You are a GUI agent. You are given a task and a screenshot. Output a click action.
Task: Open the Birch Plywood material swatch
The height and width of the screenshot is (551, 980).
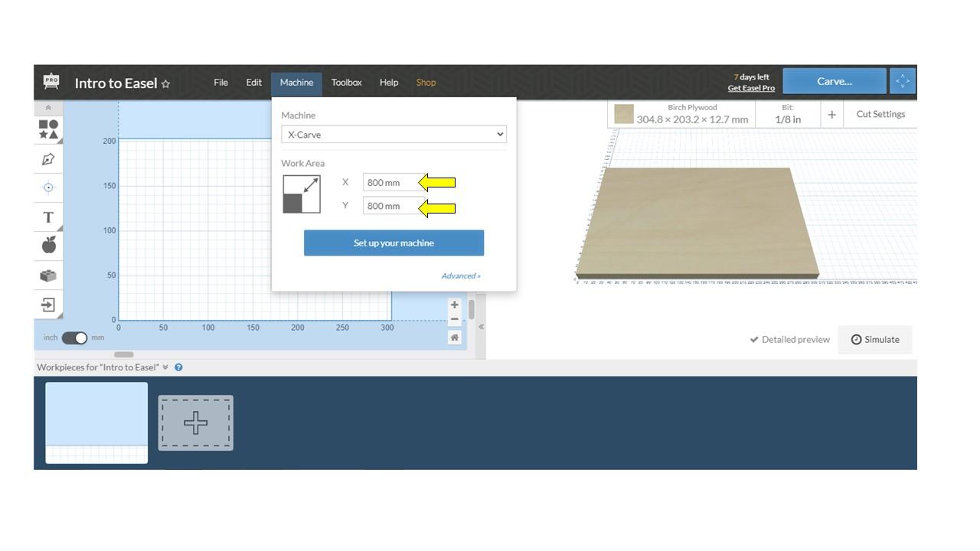pos(624,114)
